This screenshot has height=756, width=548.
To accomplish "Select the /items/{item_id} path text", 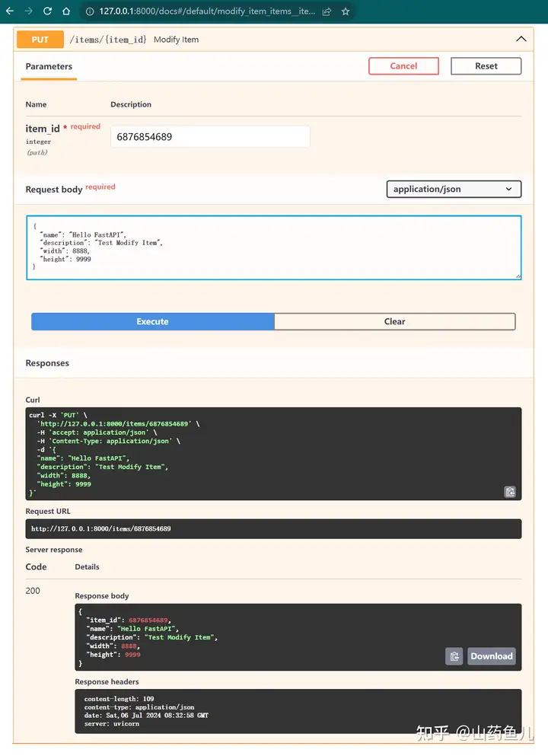I will pyautogui.click(x=108, y=40).
